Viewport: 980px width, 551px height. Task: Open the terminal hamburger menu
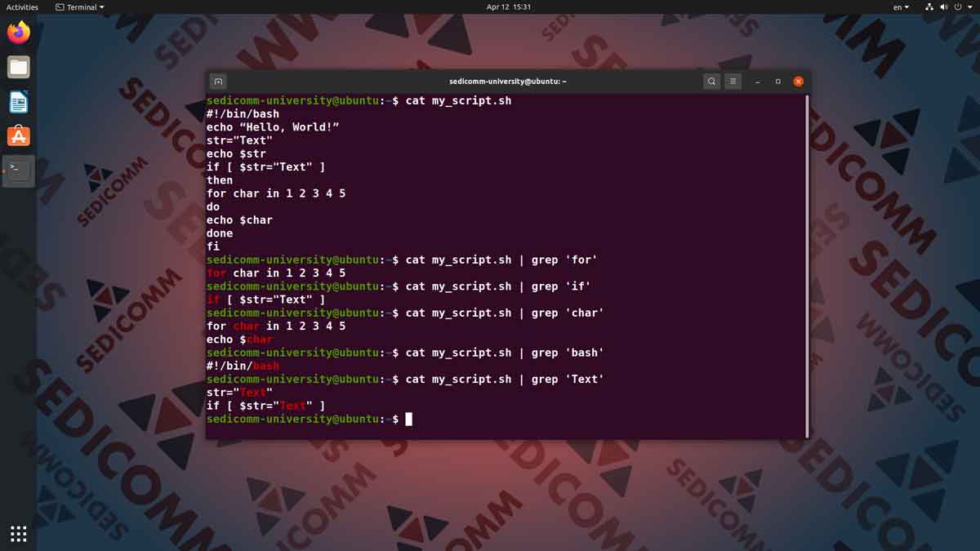click(x=733, y=82)
